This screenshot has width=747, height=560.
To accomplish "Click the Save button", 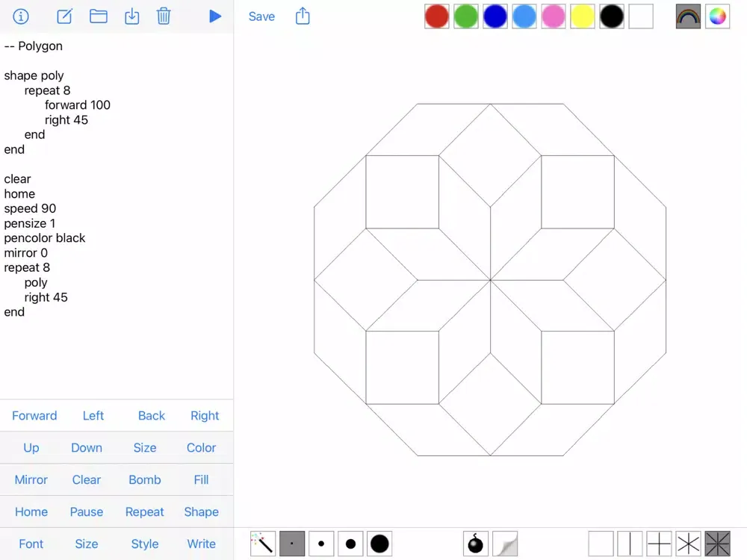I will 261,16.
